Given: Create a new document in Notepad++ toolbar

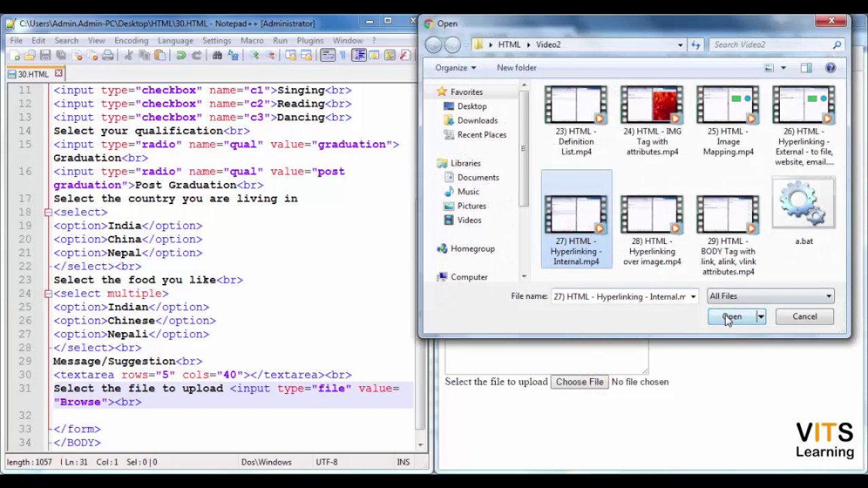Looking at the screenshot, I should [15, 56].
